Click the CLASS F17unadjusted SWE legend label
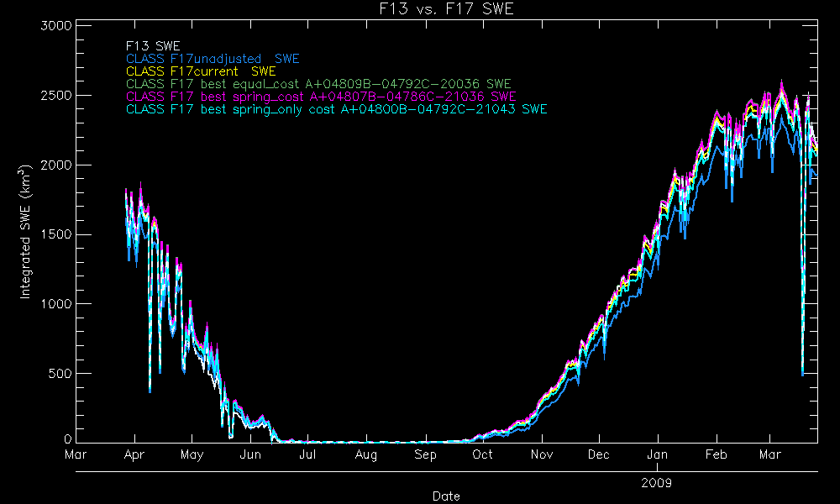Viewport: 840px width, 504px height. (212, 59)
